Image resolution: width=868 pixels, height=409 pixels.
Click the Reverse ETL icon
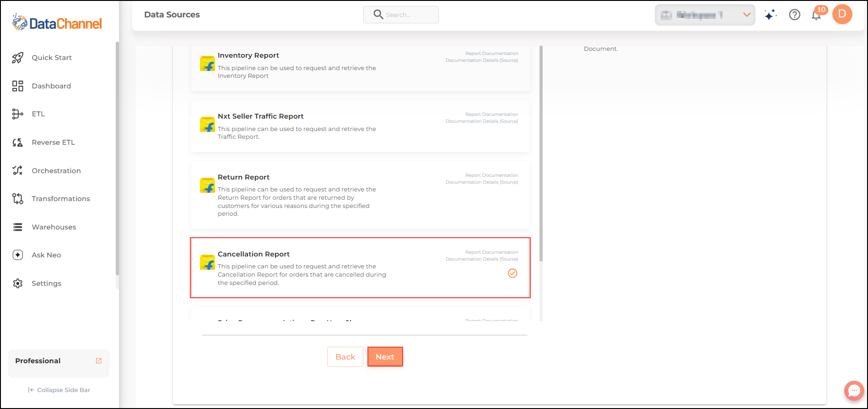(18, 142)
